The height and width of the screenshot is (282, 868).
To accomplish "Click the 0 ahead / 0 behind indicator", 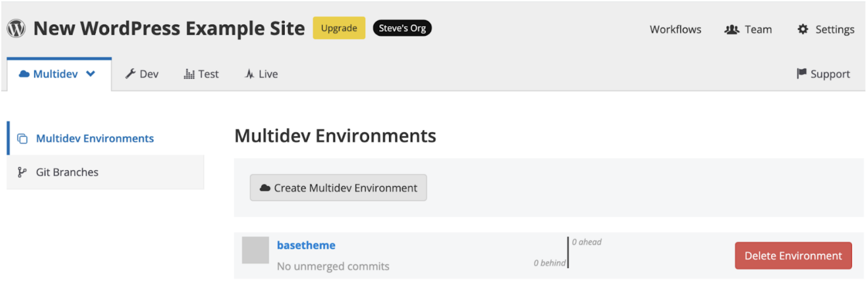I will click(568, 252).
